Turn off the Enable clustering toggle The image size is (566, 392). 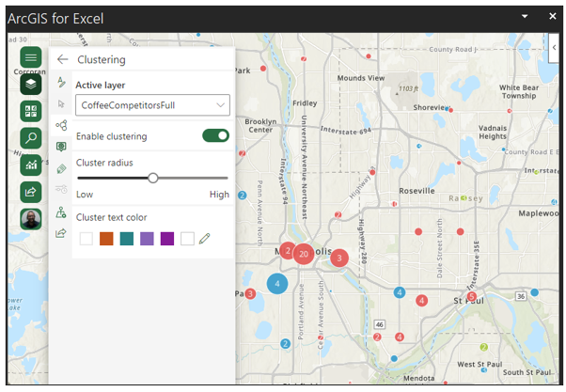(x=215, y=136)
